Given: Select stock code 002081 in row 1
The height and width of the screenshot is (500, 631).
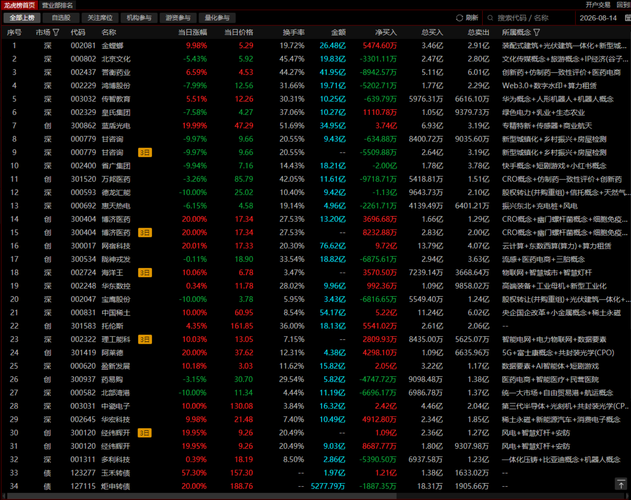Looking at the screenshot, I should point(83,45).
